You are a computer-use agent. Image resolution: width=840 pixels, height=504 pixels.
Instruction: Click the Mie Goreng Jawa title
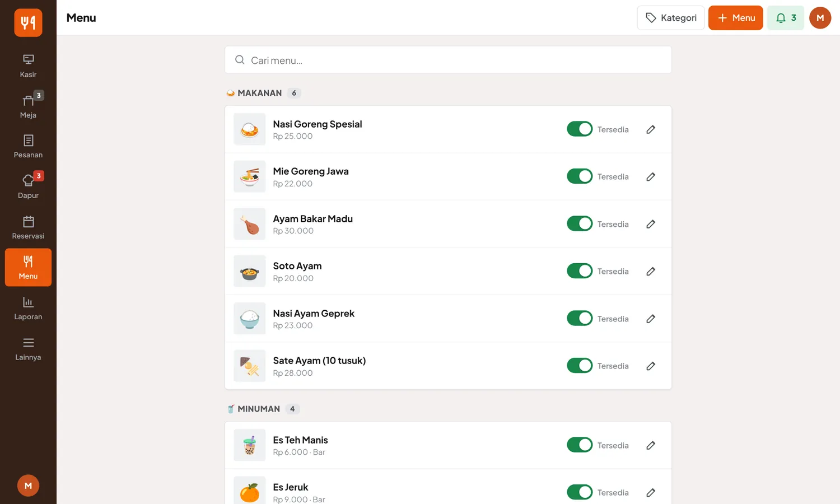[311, 171]
